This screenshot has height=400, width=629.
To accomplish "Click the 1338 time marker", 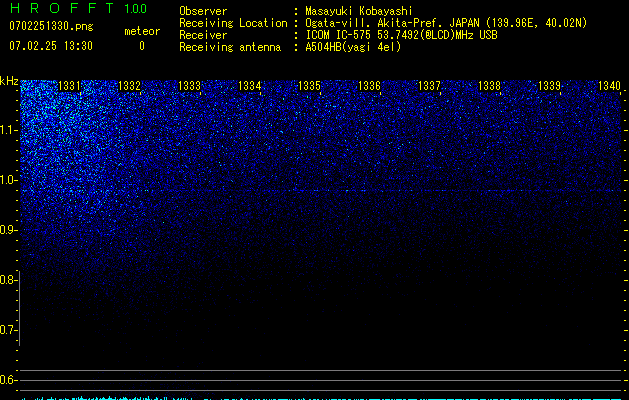I will [x=489, y=86].
